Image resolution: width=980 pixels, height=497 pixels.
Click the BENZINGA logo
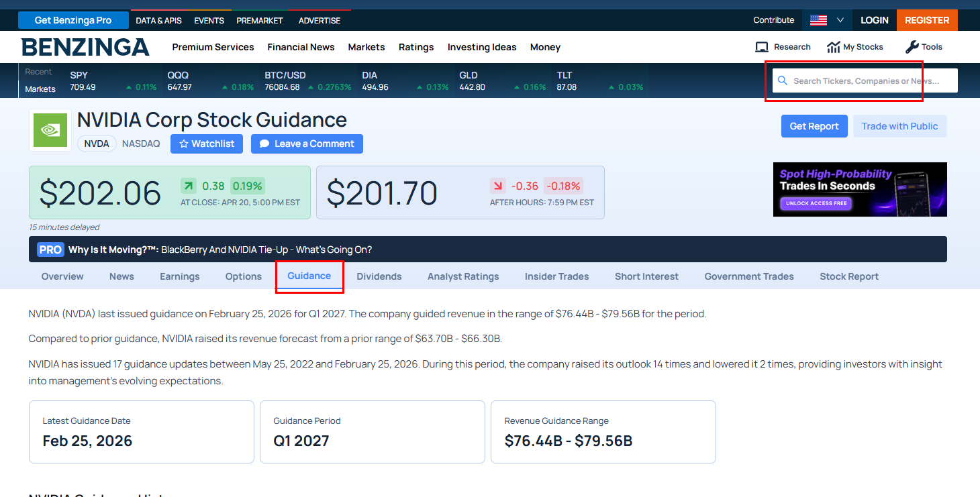point(85,47)
